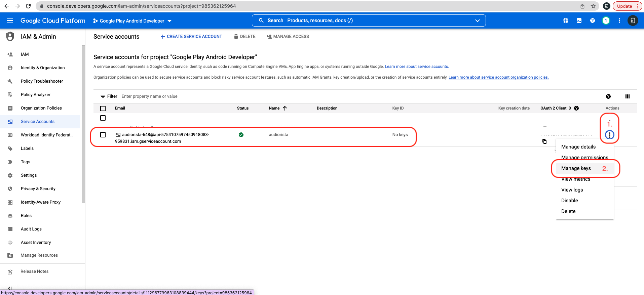Activate Cloud Shell terminal icon

click(x=579, y=20)
